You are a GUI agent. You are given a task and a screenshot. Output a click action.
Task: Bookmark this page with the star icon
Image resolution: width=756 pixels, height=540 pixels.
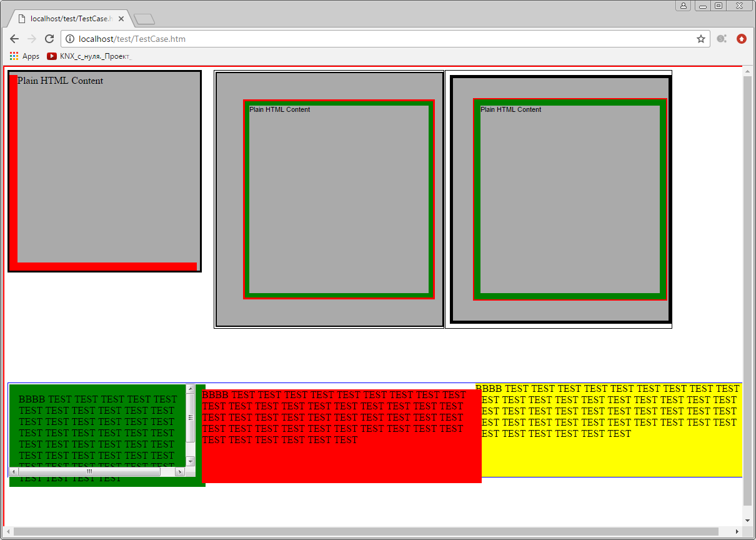pos(701,39)
